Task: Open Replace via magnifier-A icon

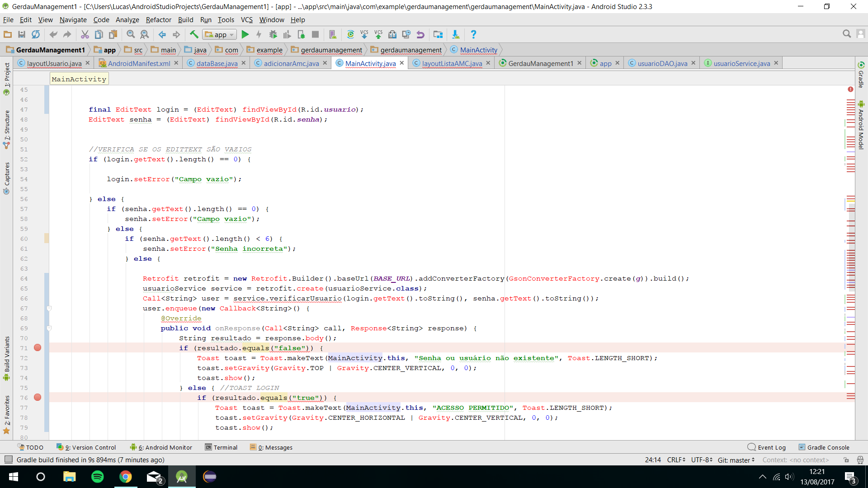Action: [x=145, y=34]
